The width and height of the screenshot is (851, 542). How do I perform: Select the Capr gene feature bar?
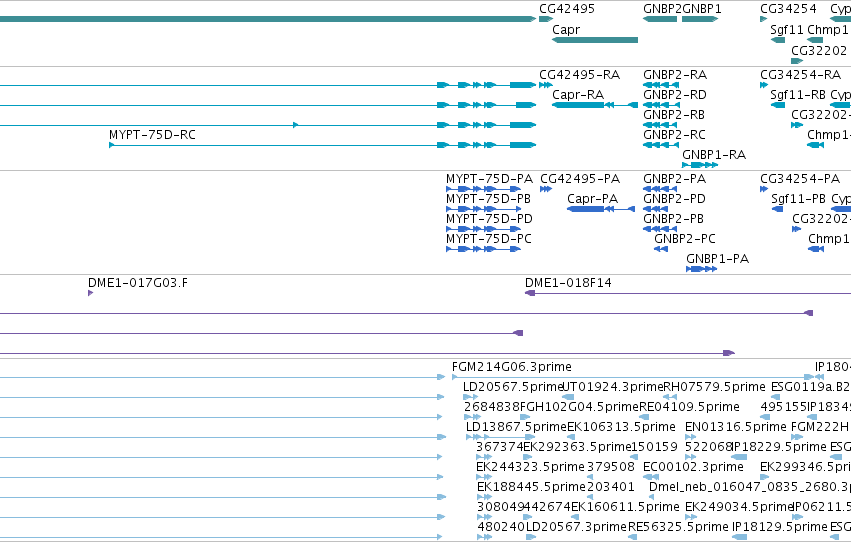point(595,40)
